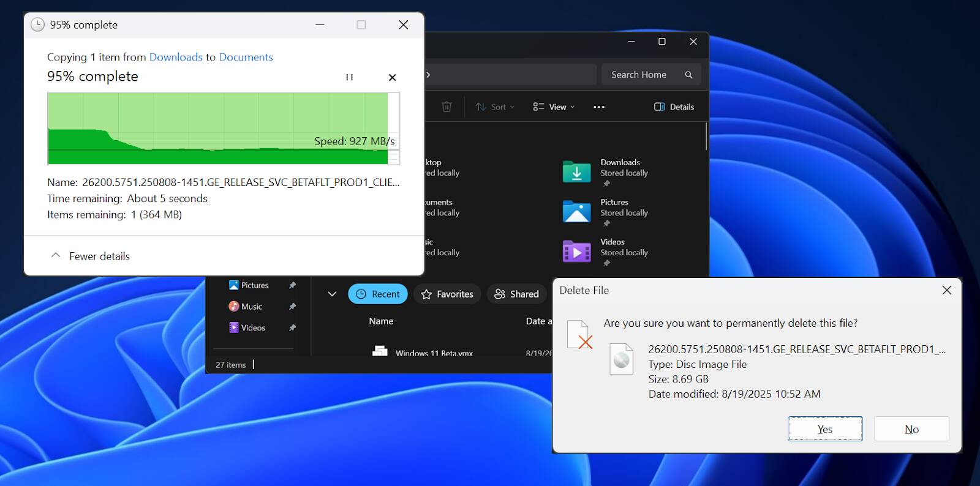Pause the file copy operation
Viewport: 980px width, 486px height.
click(x=349, y=77)
